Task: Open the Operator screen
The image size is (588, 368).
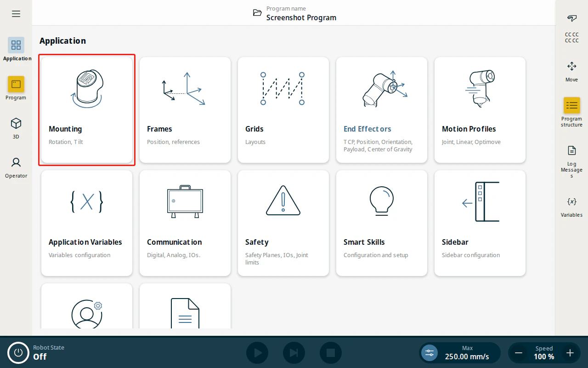Action: pyautogui.click(x=16, y=167)
